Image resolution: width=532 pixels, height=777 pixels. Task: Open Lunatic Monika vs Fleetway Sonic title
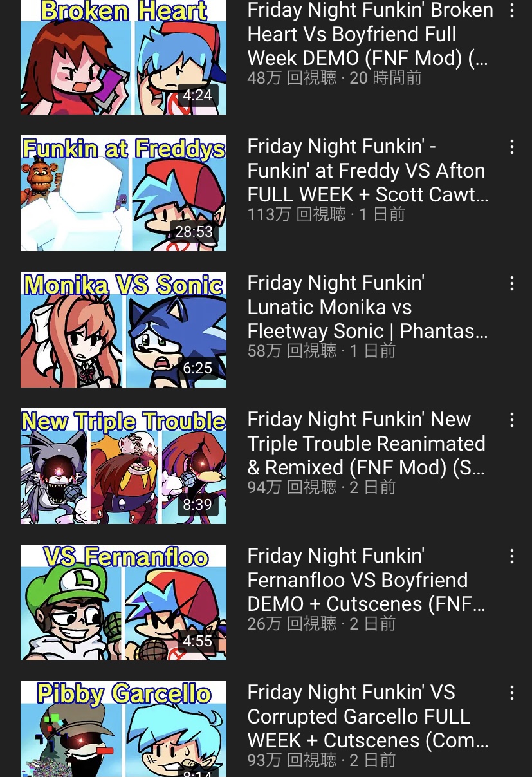coord(368,307)
